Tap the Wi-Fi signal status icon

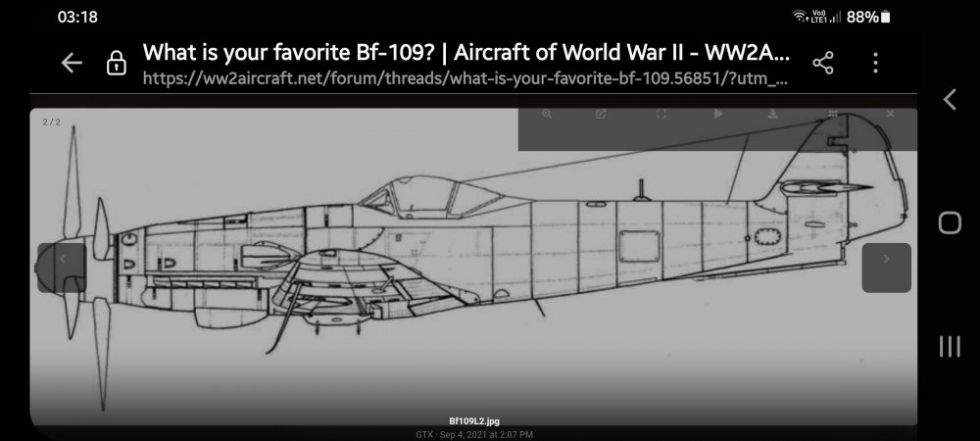coord(800,17)
